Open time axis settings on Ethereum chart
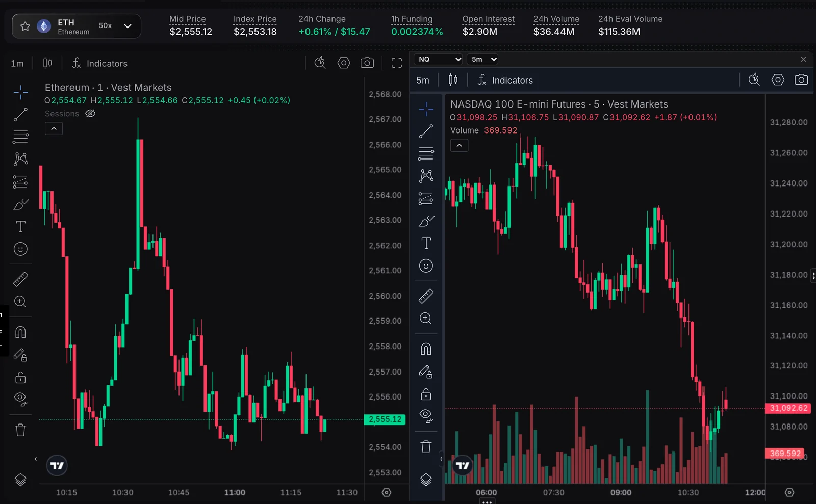 [387, 492]
